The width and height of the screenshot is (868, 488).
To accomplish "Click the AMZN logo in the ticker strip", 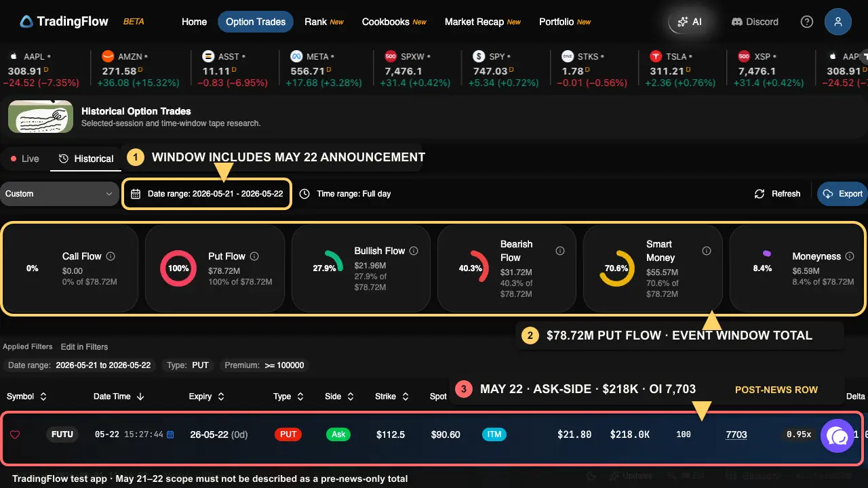I will (x=107, y=56).
